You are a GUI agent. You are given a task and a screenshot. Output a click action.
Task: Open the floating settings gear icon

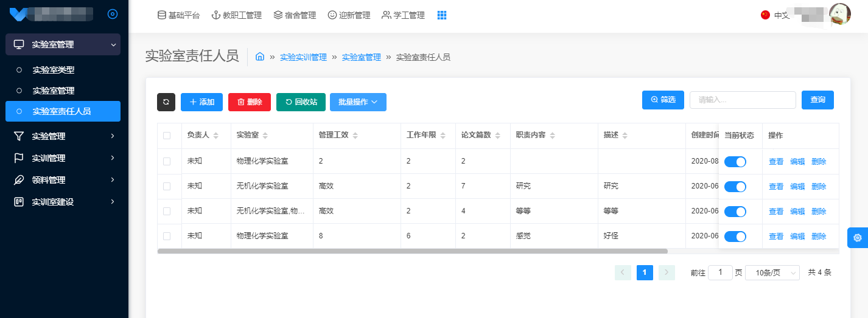pos(858,237)
